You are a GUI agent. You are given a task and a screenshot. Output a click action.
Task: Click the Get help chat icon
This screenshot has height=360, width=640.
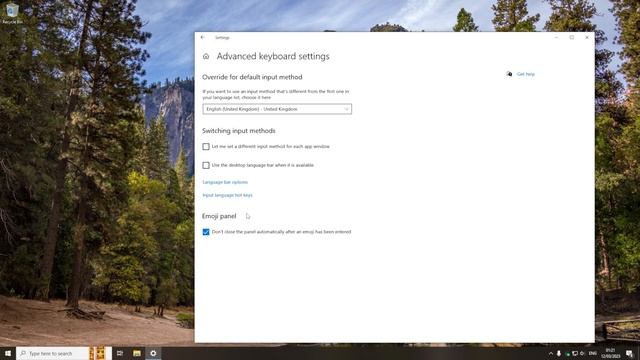509,74
